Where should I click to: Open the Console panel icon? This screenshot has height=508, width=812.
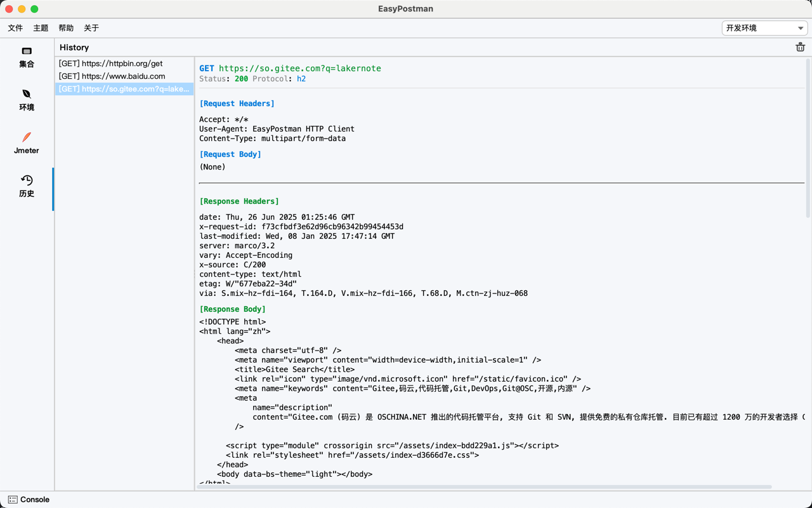[x=13, y=500]
